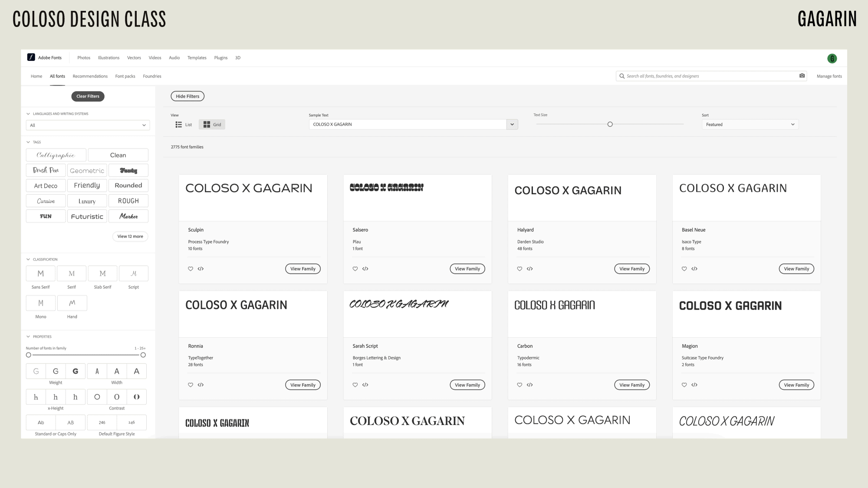View the Carbon font family
The height and width of the screenshot is (488, 868).
click(632, 385)
